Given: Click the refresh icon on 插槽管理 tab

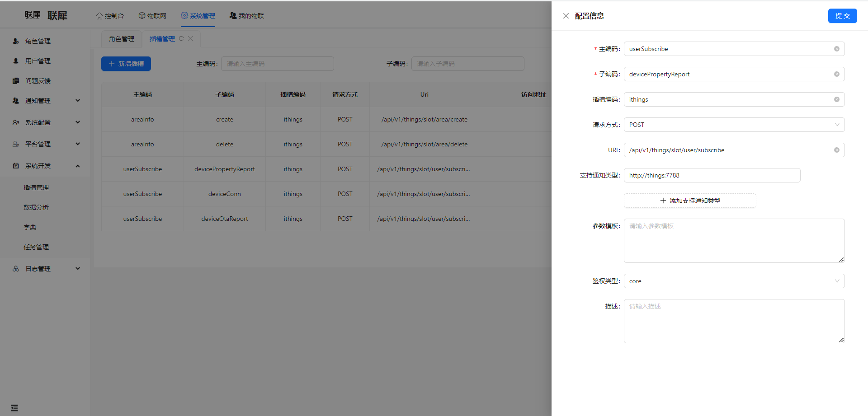Looking at the screenshot, I should [181, 39].
